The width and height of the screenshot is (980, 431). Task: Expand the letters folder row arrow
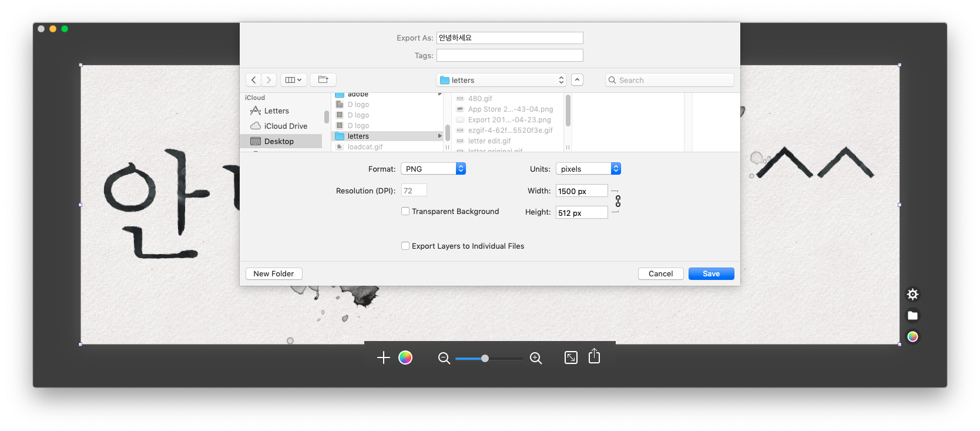click(439, 136)
